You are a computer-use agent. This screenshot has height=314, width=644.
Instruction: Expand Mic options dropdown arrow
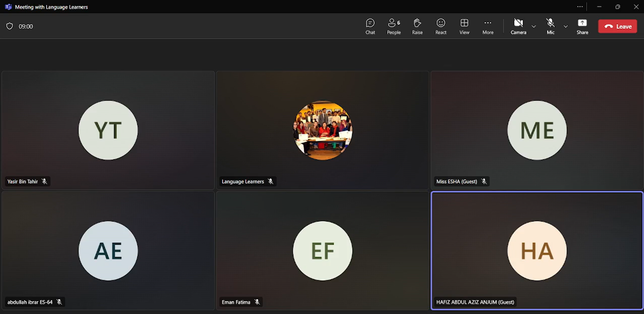[566, 27]
